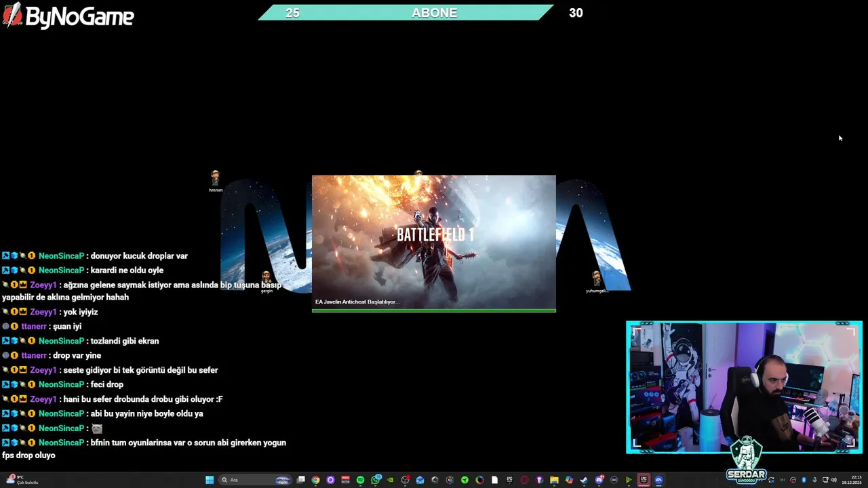Switch to highlighted Epic Games Launcher taskbar icon

(x=644, y=480)
